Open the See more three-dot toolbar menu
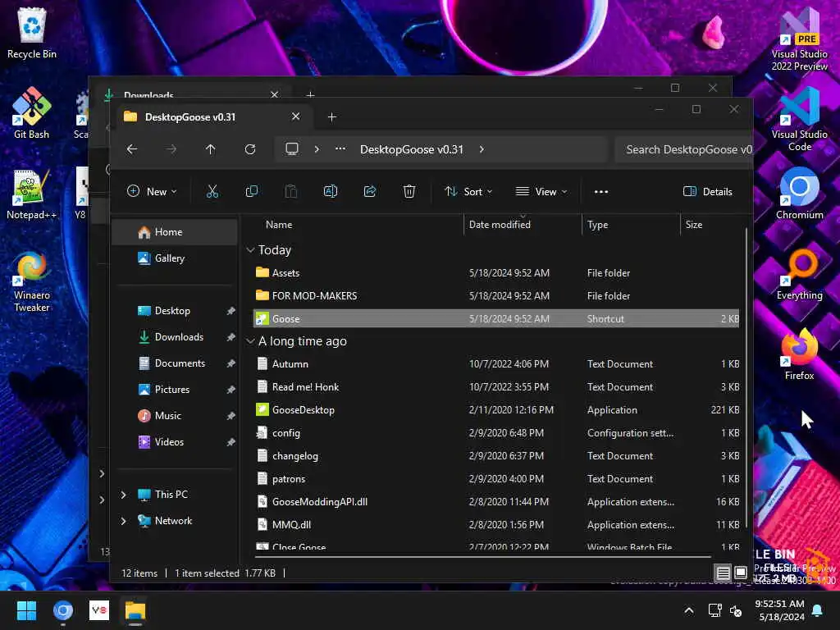The width and height of the screenshot is (840, 630). [601, 192]
